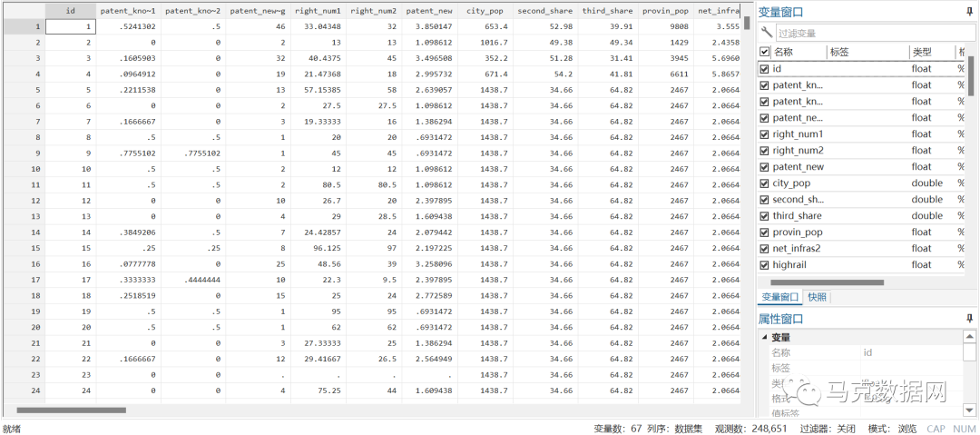Sort variables by 标签 column header
This screenshot has height=435, width=980.
click(839, 53)
